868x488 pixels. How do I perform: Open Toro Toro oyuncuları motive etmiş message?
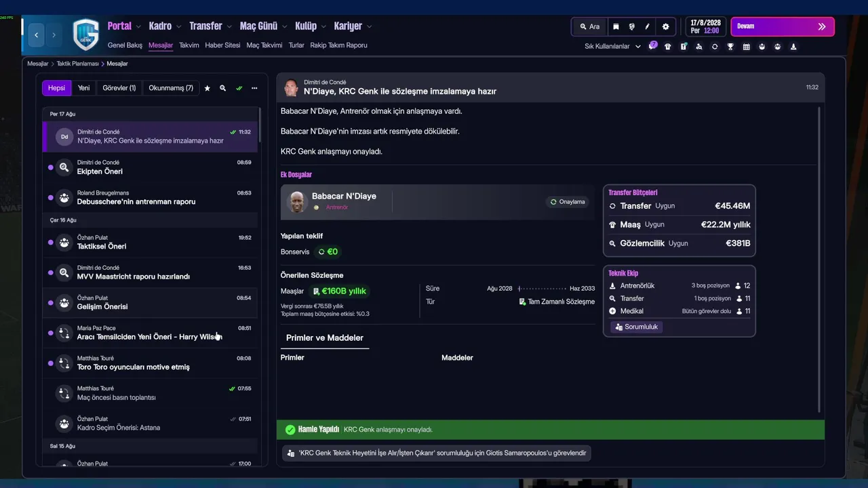pos(150,363)
